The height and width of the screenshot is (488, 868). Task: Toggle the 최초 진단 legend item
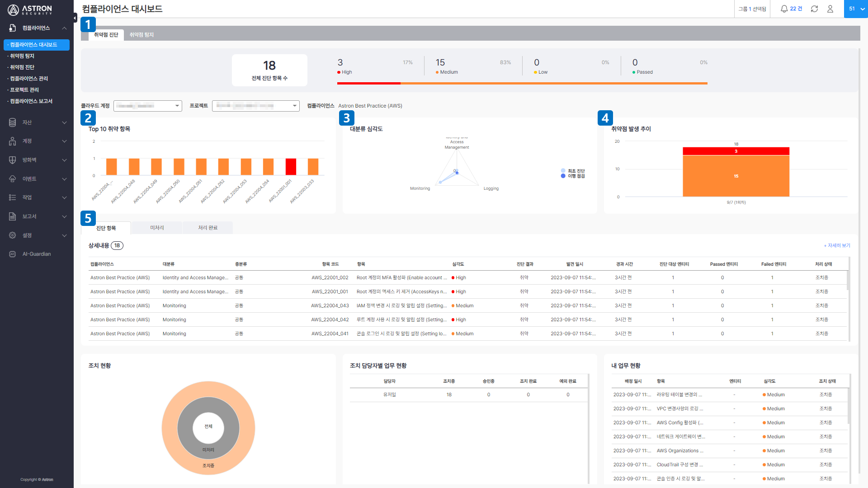573,171
